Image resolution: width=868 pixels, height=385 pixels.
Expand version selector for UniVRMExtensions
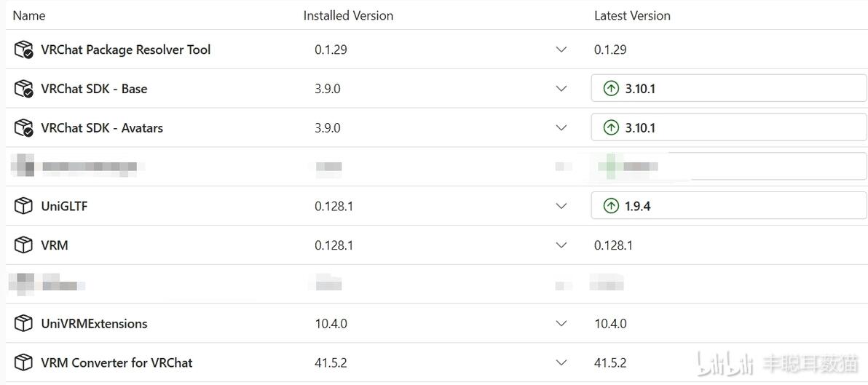(561, 324)
